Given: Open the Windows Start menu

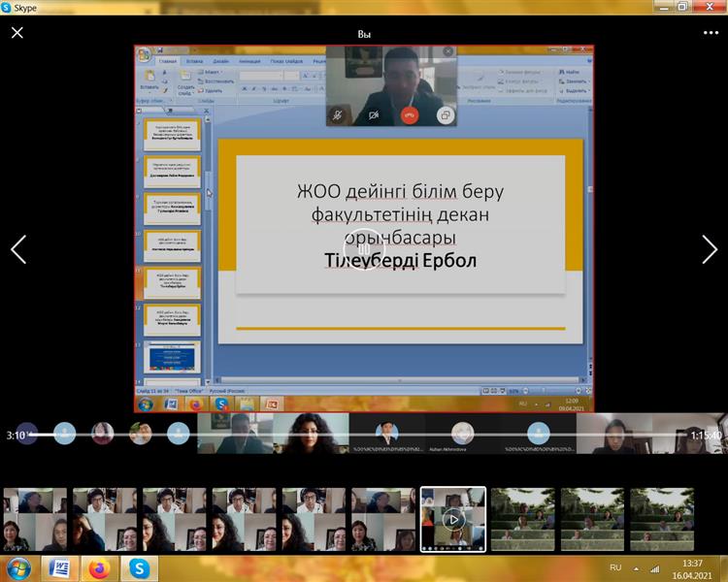Looking at the screenshot, I should pyautogui.click(x=17, y=567).
